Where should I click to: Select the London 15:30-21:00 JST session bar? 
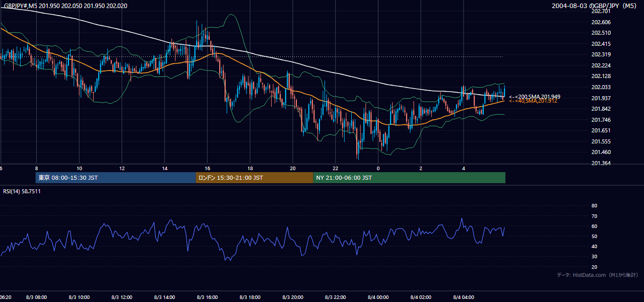coord(254,178)
